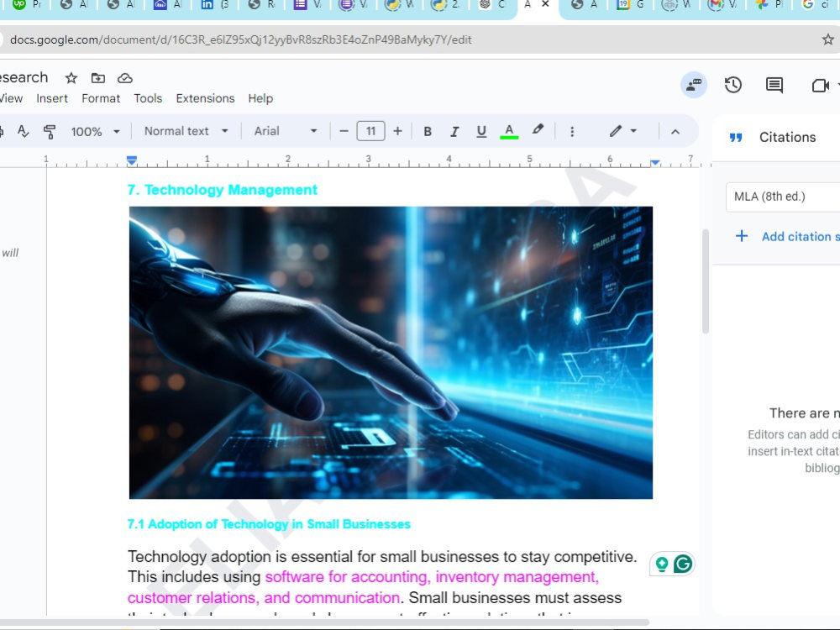Click the docs.google.com URL in address bar
This screenshot has width=840, height=630.
[240, 39]
